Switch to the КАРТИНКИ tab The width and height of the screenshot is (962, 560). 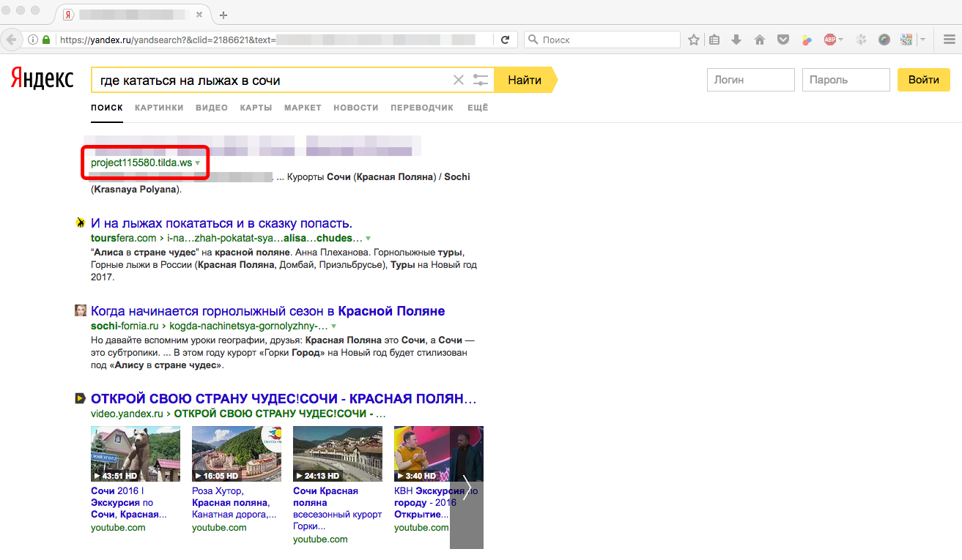[159, 108]
